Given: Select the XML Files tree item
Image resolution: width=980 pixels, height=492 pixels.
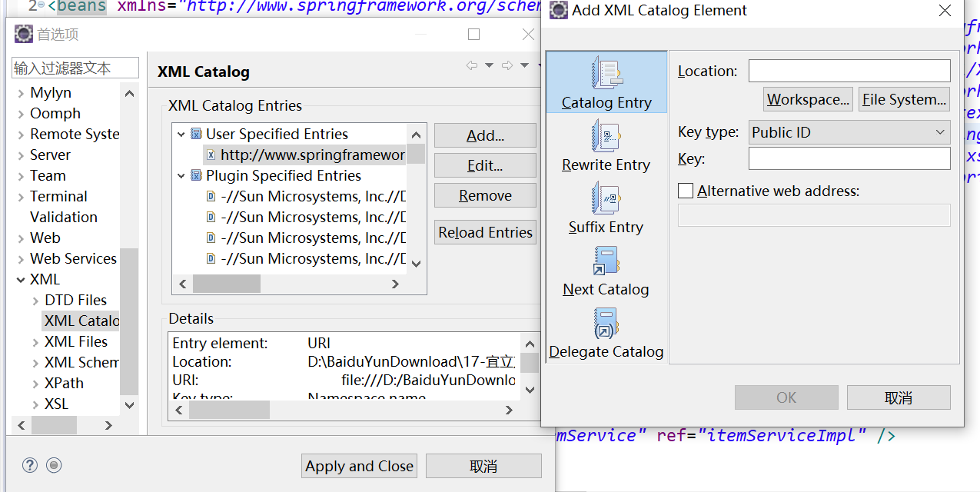Looking at the screenshot, I should click(76, 341).
